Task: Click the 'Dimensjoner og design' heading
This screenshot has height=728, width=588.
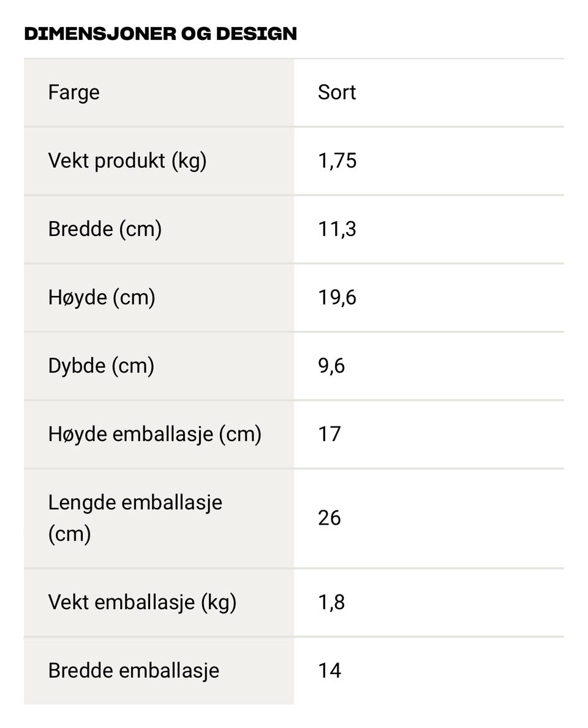Action: coord(160,34)
